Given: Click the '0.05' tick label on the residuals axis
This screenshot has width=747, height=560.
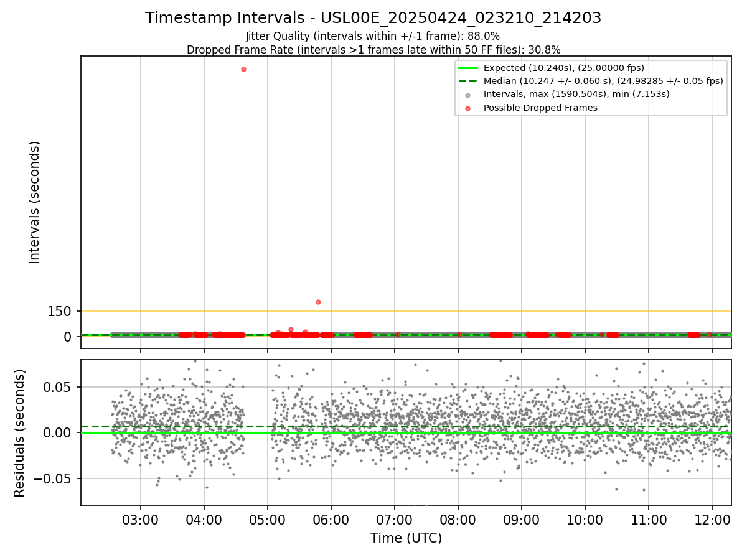Looking at the screenshot, I should pos(59,388).
